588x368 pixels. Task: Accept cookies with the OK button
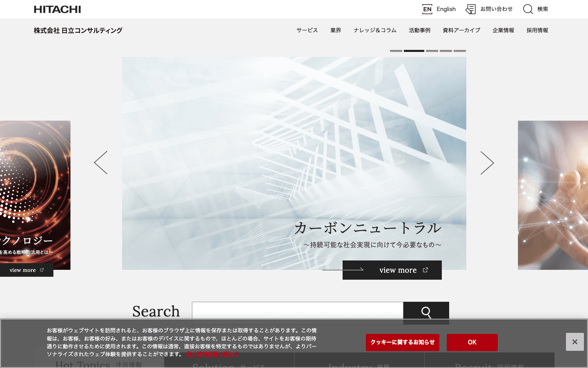472,342
